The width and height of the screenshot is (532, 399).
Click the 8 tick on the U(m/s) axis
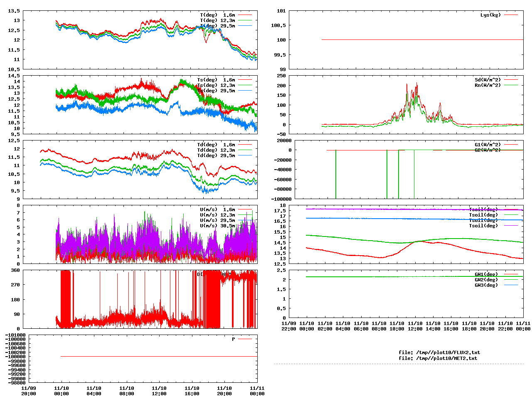tap(18, 205)
